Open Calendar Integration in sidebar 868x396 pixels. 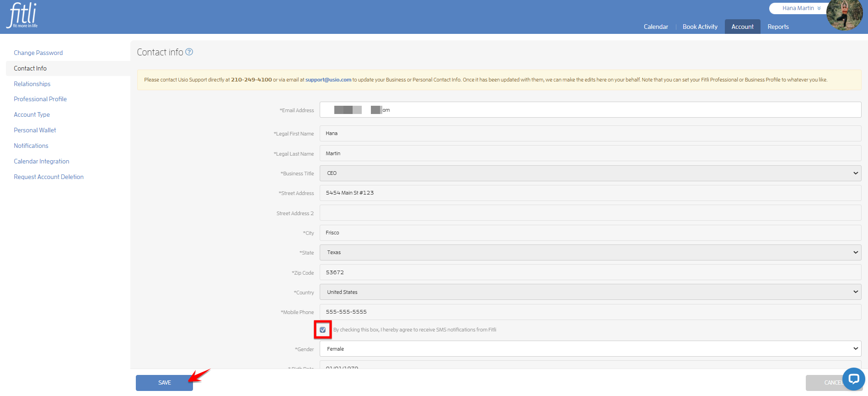42,161
